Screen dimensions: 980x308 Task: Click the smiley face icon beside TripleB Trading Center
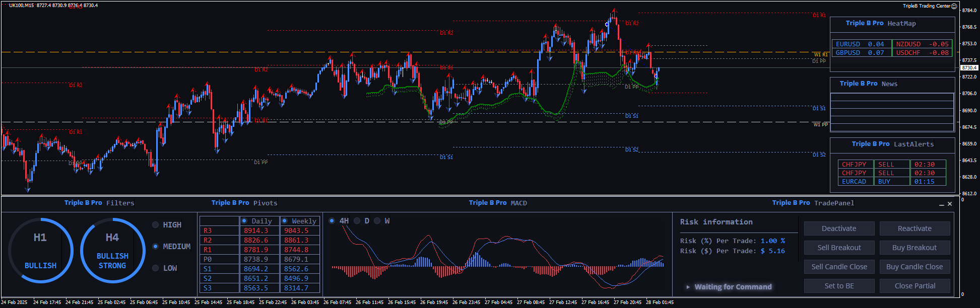(954, 6)
